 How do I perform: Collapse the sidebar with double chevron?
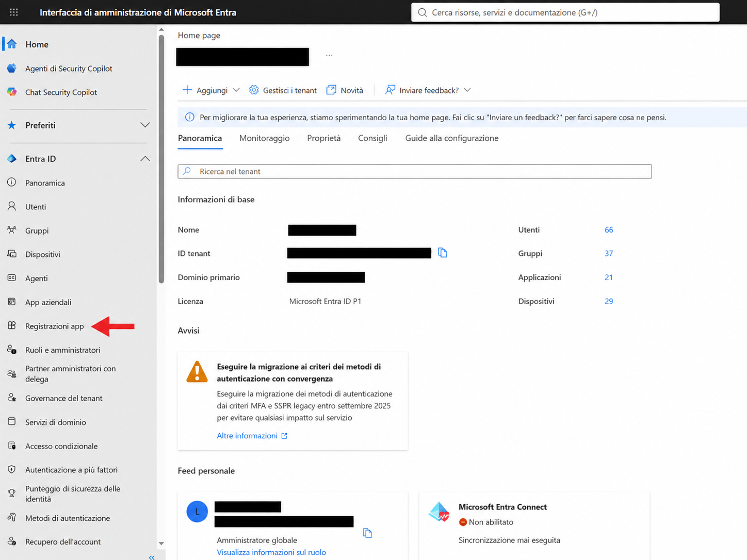(x=152, y=557)
